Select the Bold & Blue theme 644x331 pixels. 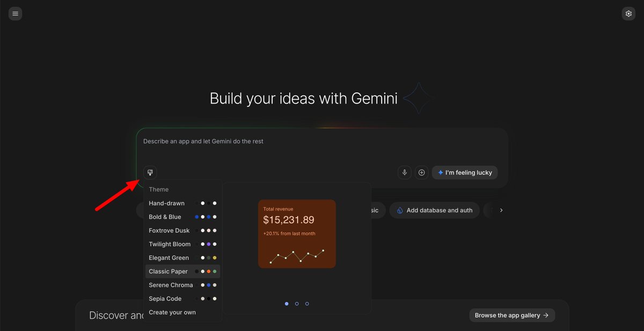[182, 217]
